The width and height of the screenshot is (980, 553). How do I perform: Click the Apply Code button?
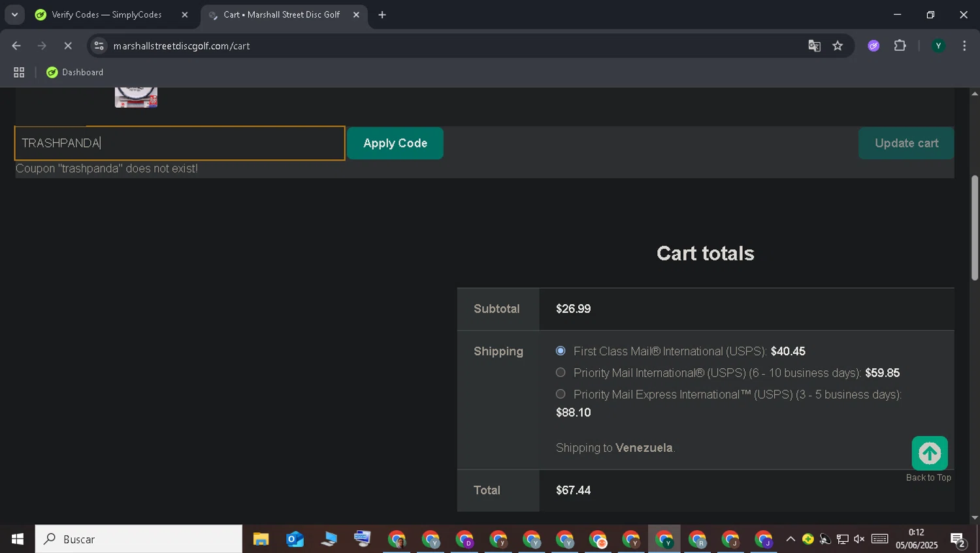pos(395,143)
